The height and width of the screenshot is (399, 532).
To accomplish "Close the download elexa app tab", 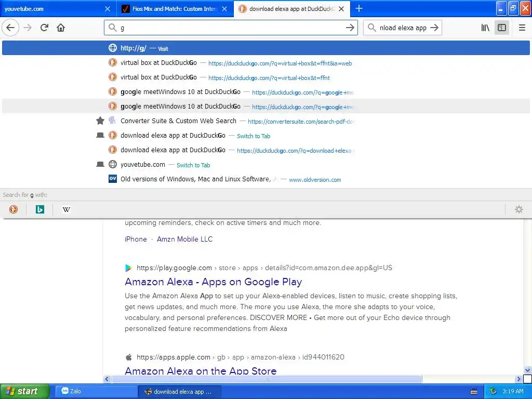I will pyautogui.click(x=341, y=9).
